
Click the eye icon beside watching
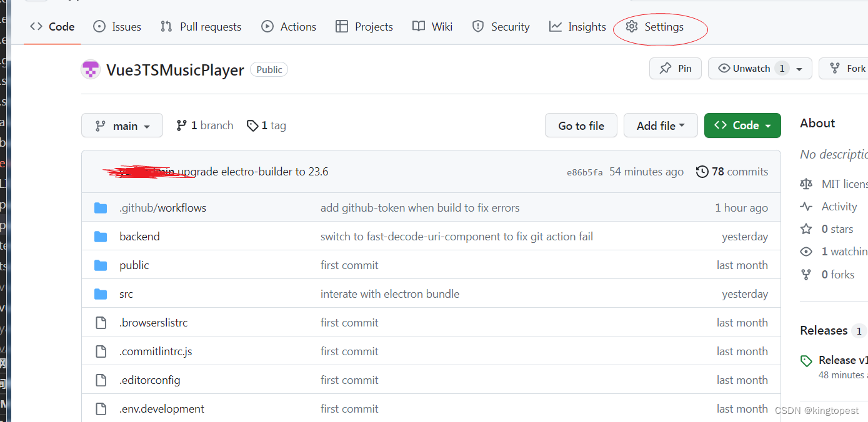[806, 252]
